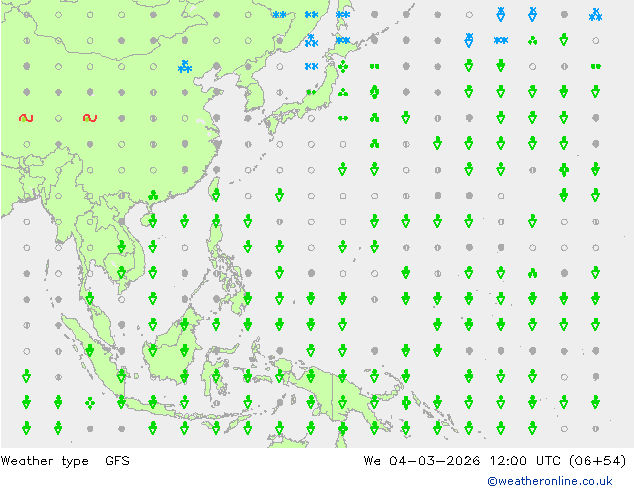Click the green four-dot symbol southwest of Sumatra

click(x=90, y=403)
